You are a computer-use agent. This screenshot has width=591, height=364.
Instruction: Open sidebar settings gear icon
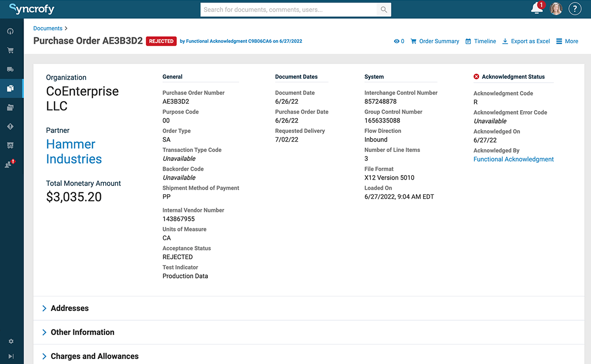tap(11, 341)
